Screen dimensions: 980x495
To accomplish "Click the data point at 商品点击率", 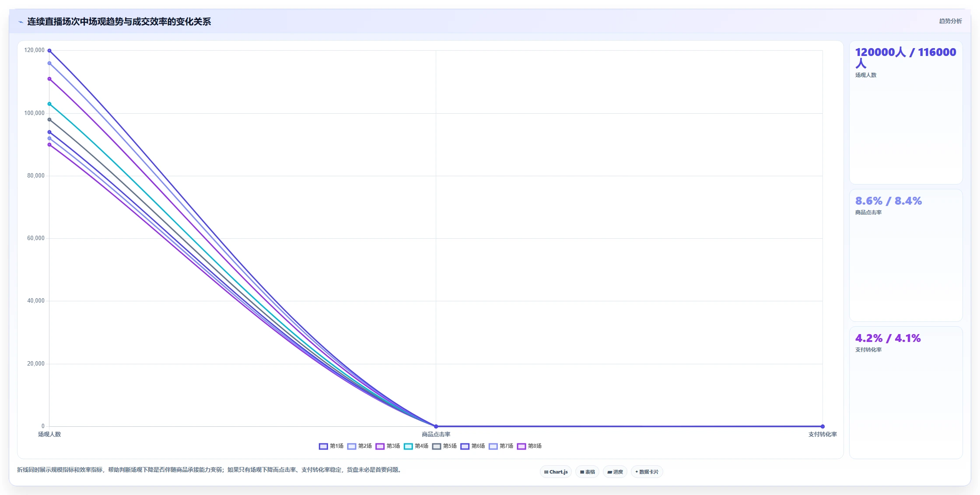I will pos(436,426).
